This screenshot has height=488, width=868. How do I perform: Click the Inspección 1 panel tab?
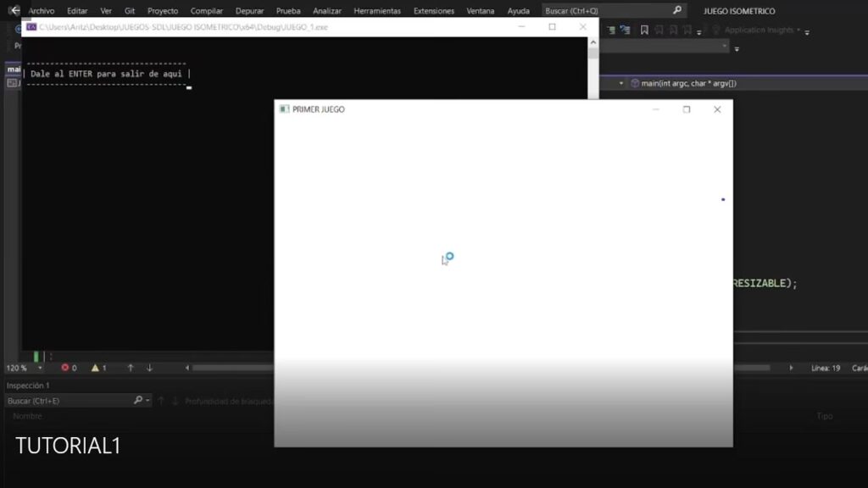pos(28,385)
